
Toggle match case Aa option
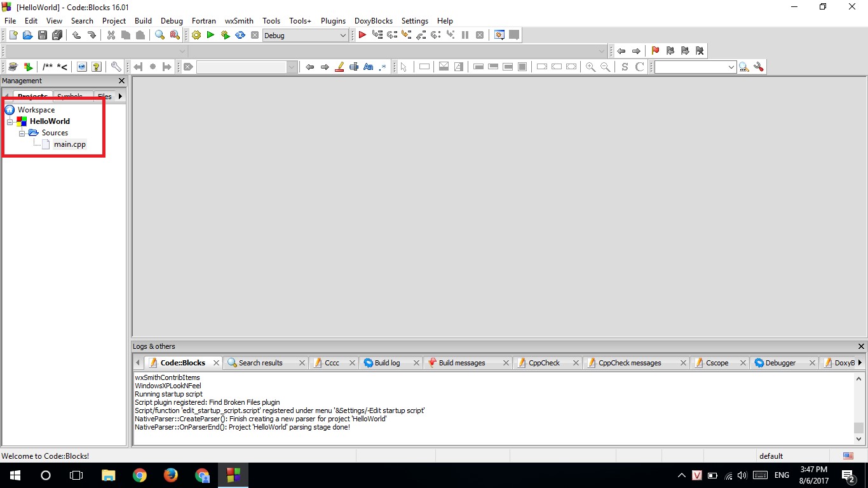368,67
